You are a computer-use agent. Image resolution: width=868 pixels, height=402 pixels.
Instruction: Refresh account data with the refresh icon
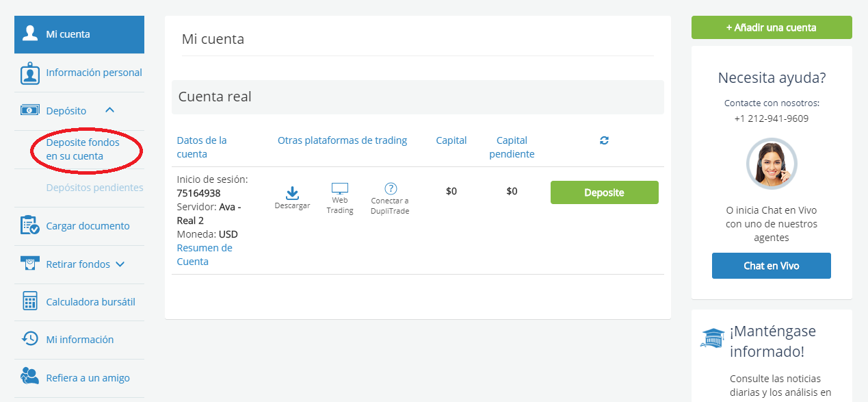pos(604,140)
